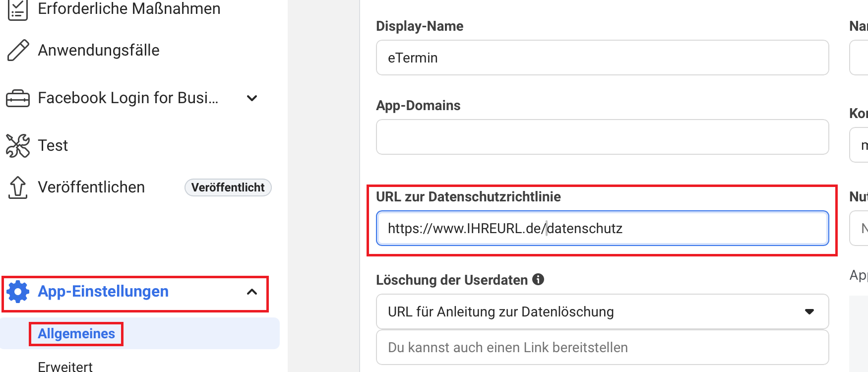Click the App-Domains label

pos(418,106)
